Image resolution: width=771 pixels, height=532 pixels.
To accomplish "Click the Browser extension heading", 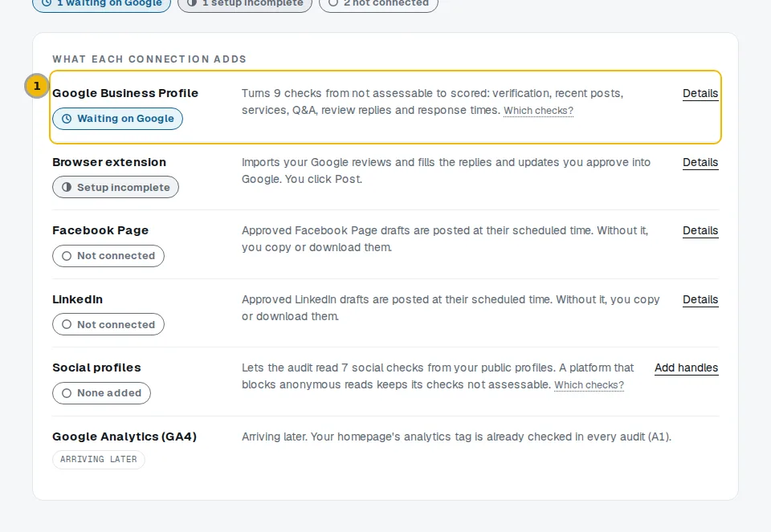I will click(109, 162).
